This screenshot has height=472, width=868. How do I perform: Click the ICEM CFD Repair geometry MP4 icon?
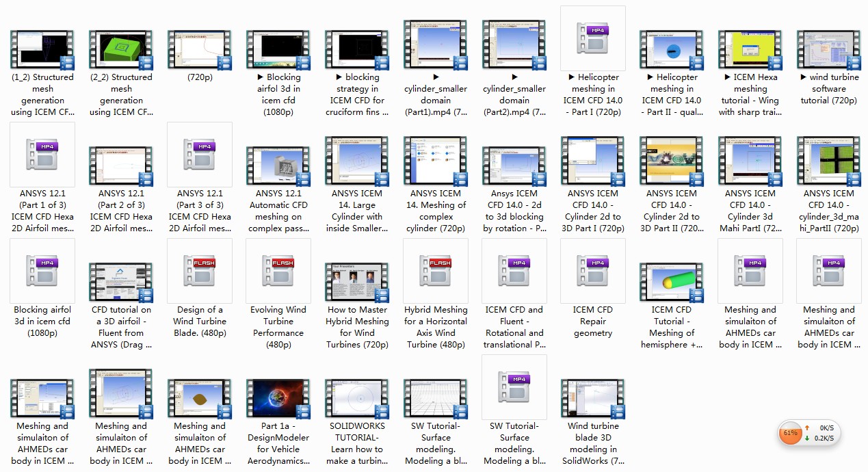pos(593,270)
